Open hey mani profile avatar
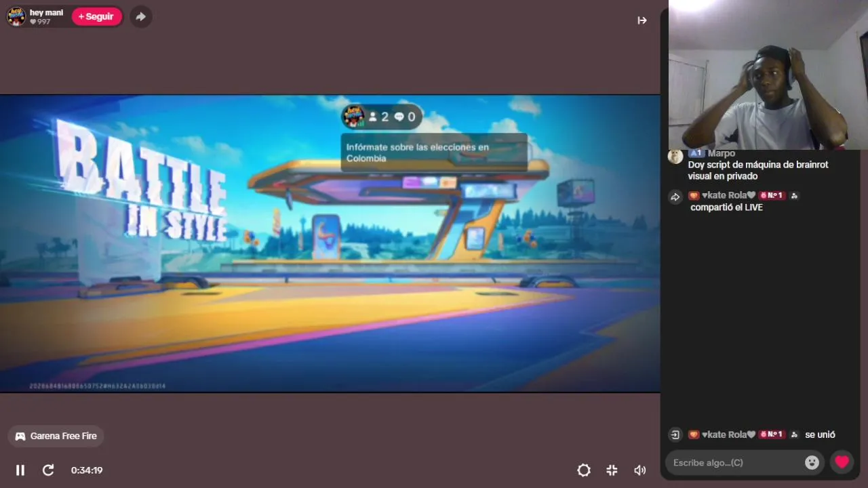The width and height of the screenshot is (868, 488). point(16,16)
